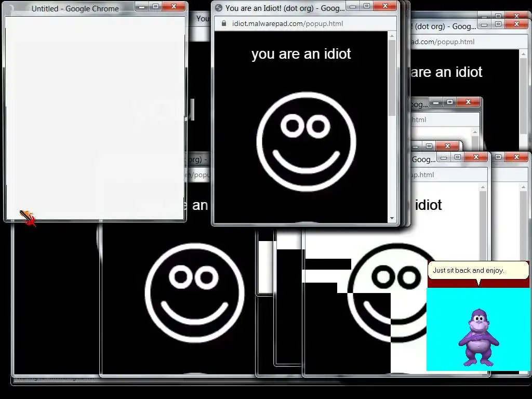This screenshot has height=399, width=532.
Task: Minimize the Untitled - Google Chrome window
Action: 142,6
